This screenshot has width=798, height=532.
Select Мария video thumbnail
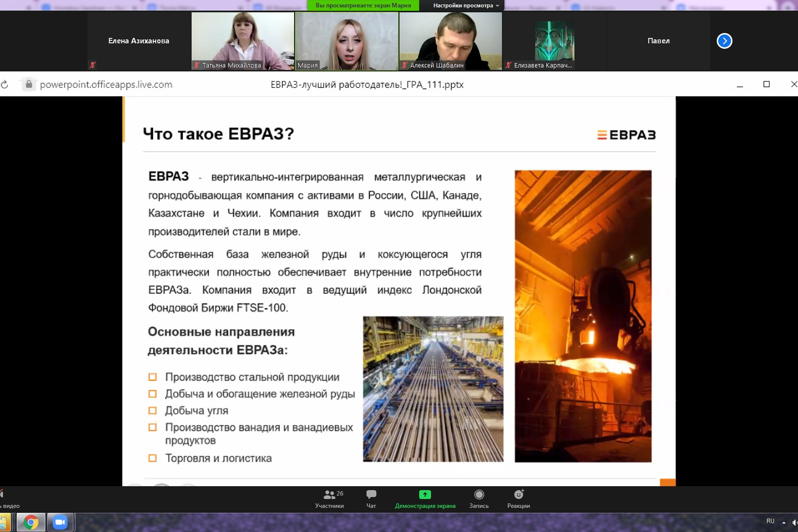pos(347,41)
